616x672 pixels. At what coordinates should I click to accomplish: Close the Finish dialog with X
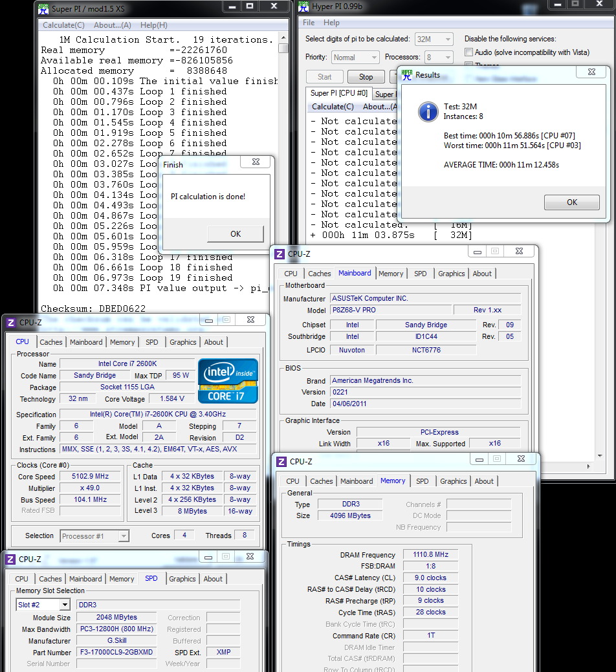coord(256,162)
